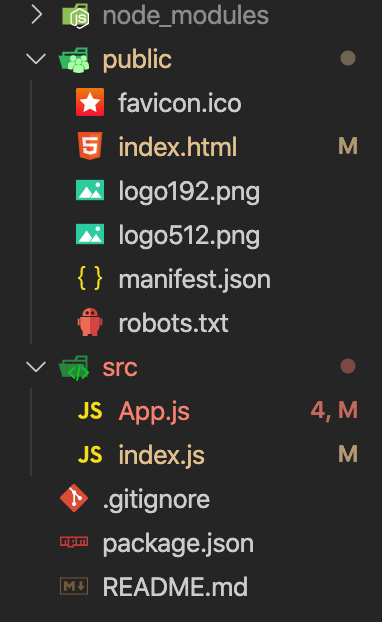382x622 pixels.
Task: Open .gitignore file
Action: pos(156,500)
